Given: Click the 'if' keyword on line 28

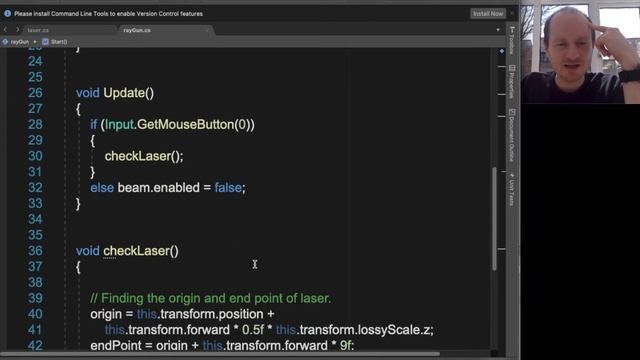Looking at the screenshot, I should (94, 124).
